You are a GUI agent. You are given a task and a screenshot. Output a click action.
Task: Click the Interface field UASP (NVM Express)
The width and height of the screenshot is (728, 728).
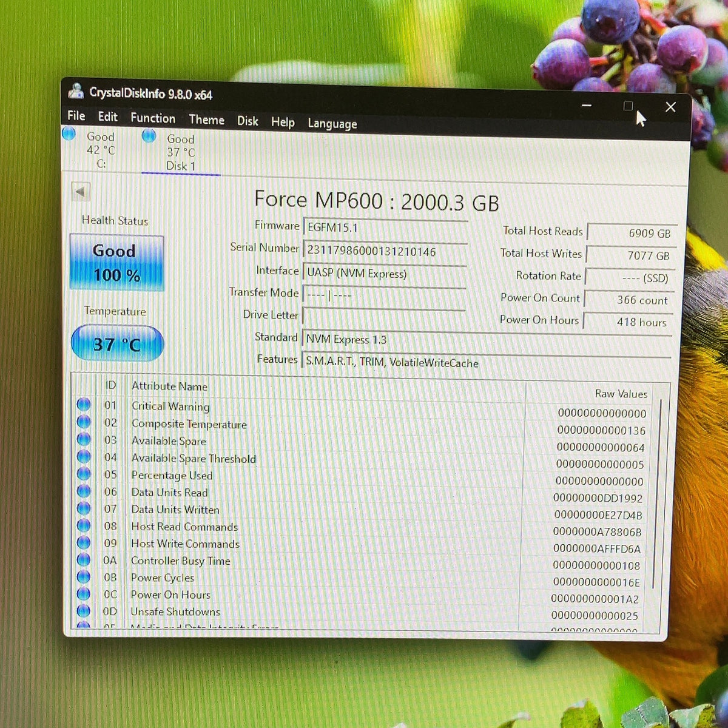[x=385, y=274]
